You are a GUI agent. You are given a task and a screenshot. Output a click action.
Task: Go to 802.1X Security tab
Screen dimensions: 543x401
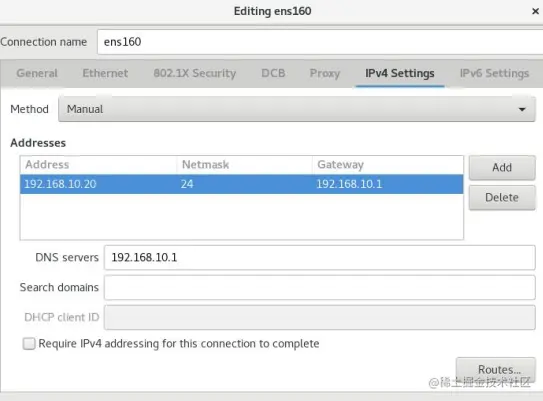tap(195, 73)
